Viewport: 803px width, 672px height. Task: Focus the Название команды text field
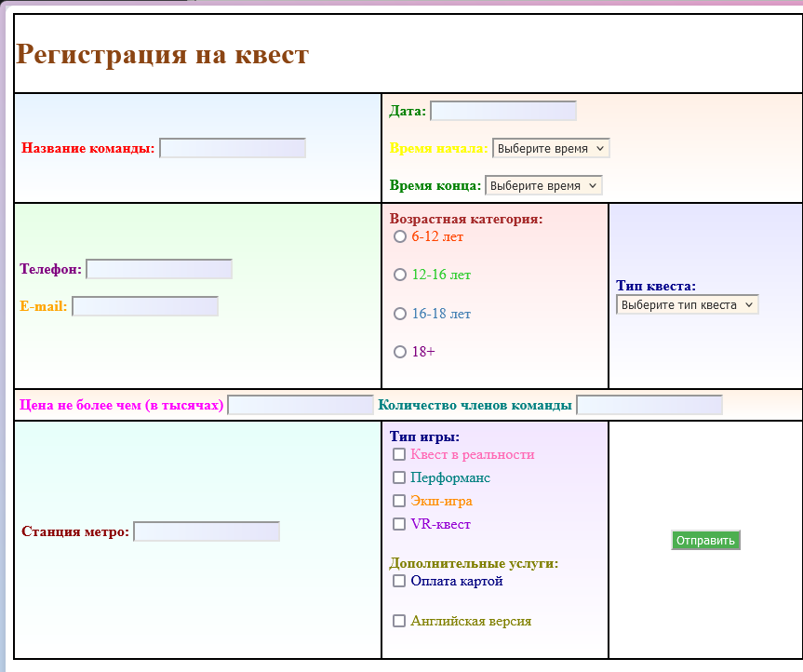[233, 148]
